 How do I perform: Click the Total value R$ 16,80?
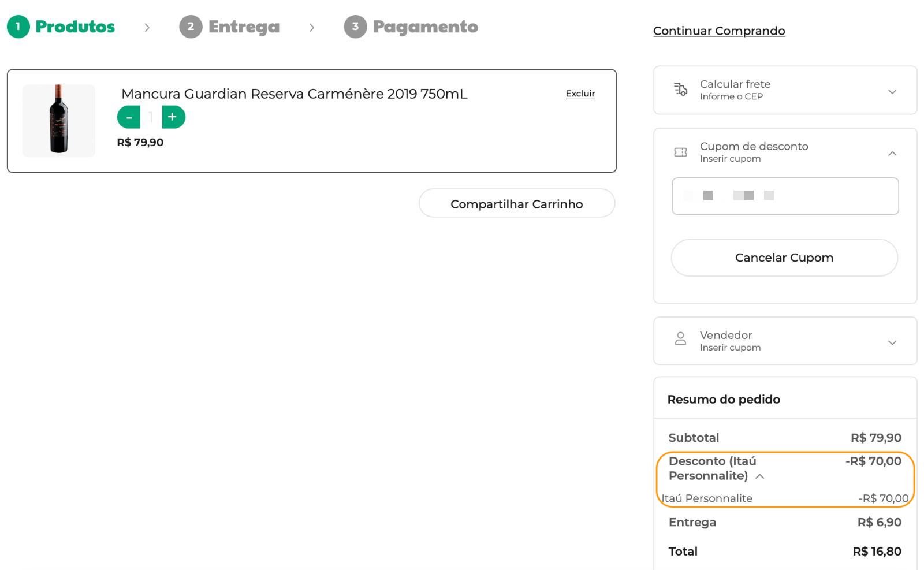pos(877,552)
